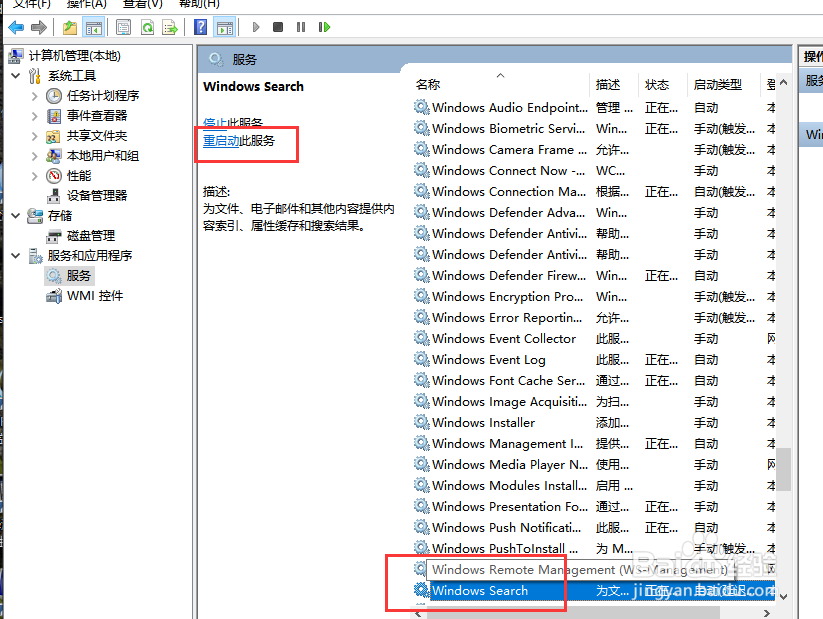Select the Windows PushToInstall service row

(x=593, y=549)
